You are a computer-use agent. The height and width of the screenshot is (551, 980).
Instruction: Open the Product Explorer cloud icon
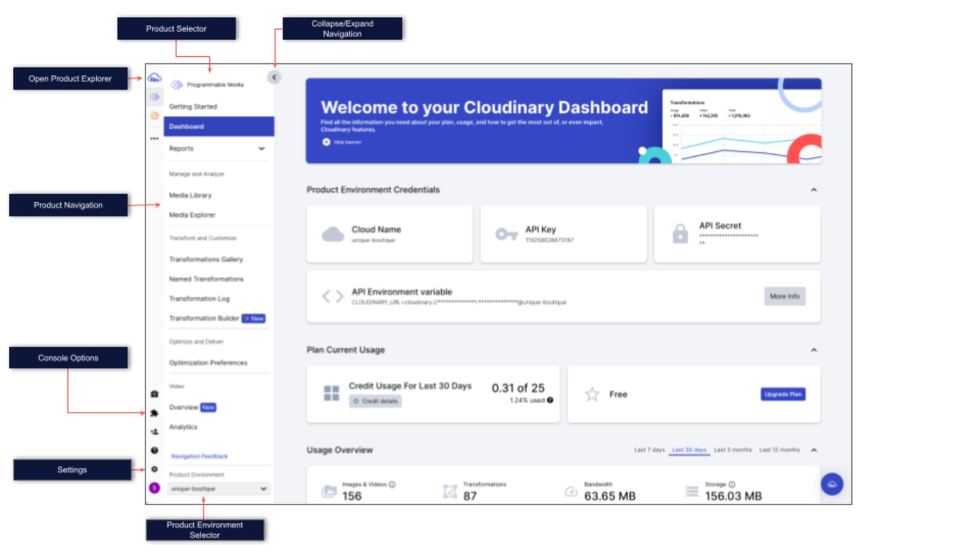[x=154, y=78]
